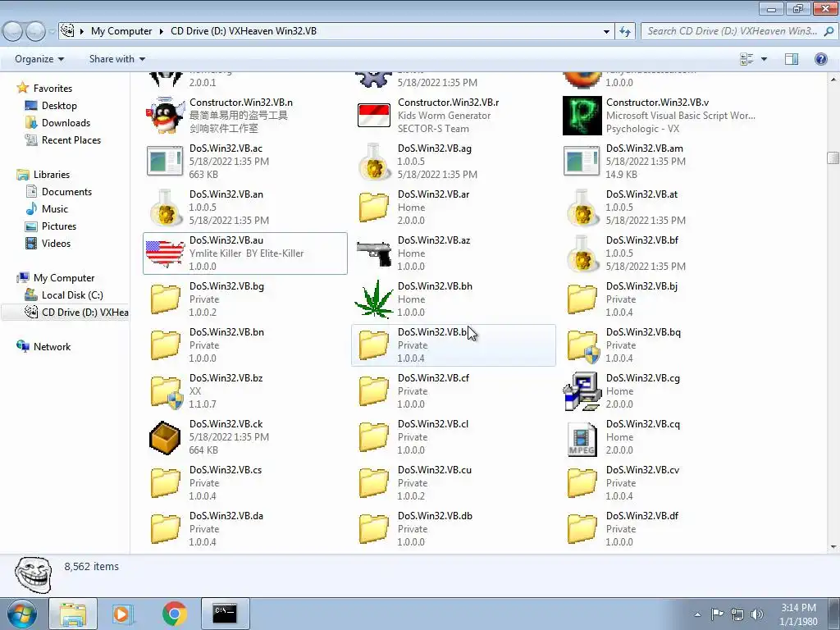
Task: Click the scrollbar down arrow
Action: 833,547
